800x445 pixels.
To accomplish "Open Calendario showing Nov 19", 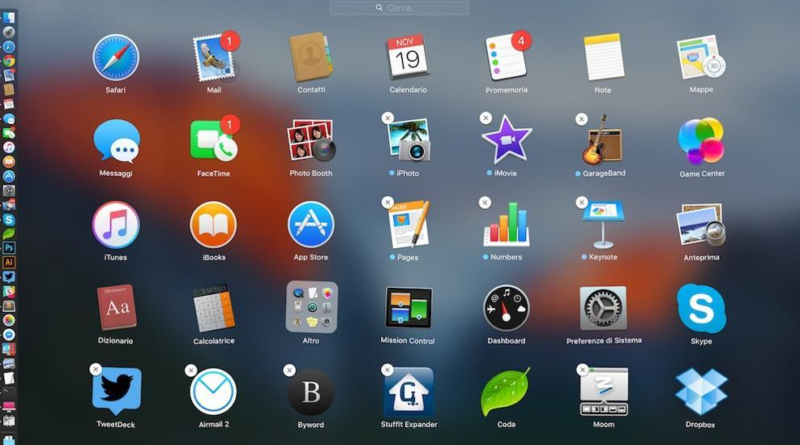I will (x=408, y=57).
